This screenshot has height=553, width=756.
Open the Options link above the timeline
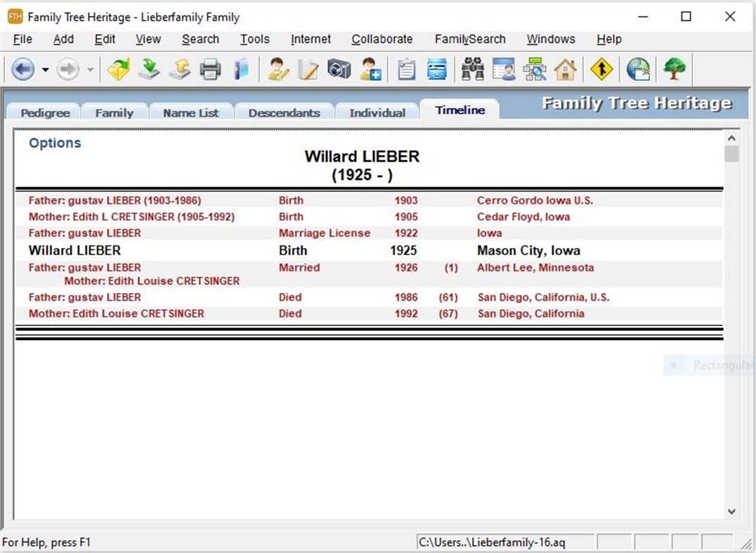(x=55, y=143)
